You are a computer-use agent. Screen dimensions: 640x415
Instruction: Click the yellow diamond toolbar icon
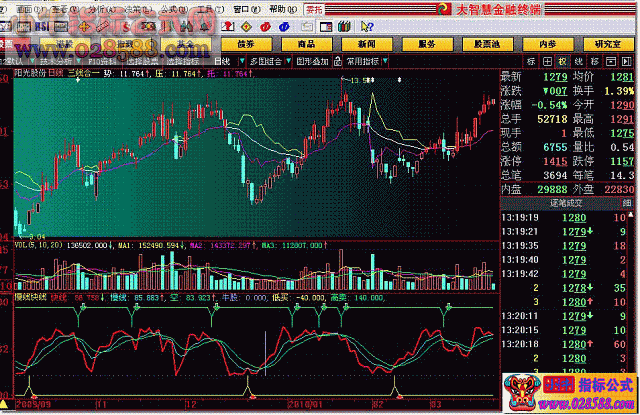tap(245, 26)
